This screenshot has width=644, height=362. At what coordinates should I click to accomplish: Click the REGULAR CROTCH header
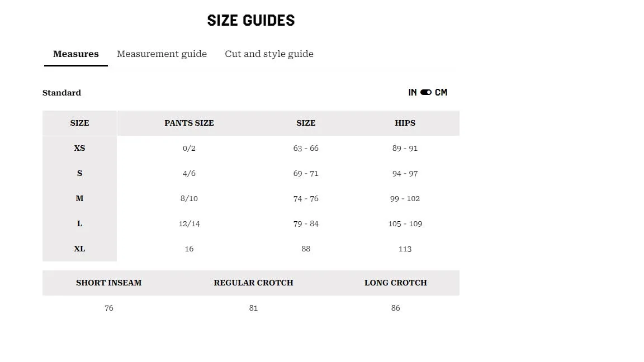click(253, 283)
